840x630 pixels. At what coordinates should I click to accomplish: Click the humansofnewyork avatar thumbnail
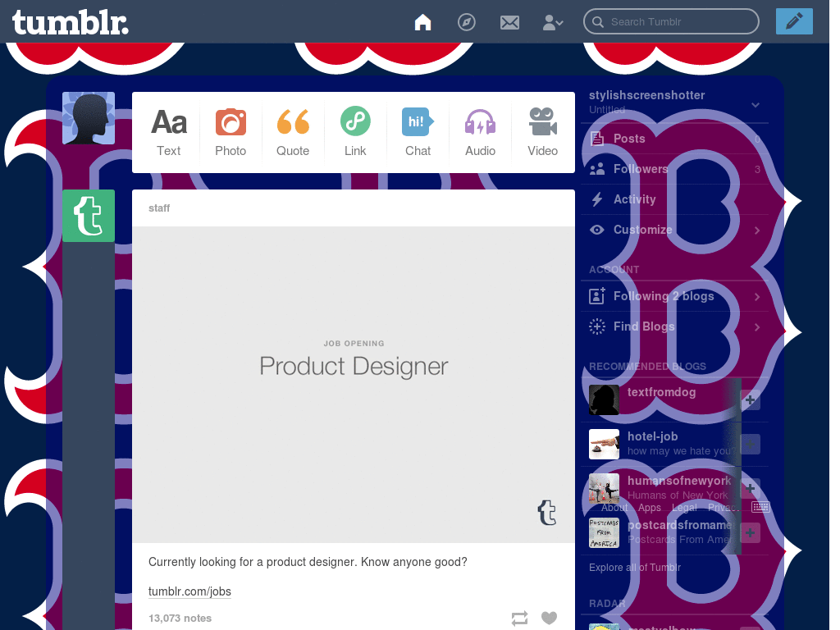click(x=604, y=488)
